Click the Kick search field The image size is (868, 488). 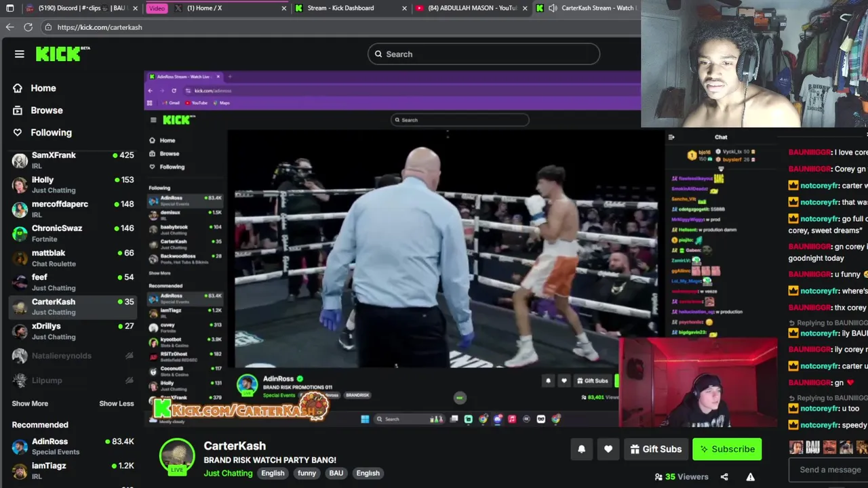point(484,54)
